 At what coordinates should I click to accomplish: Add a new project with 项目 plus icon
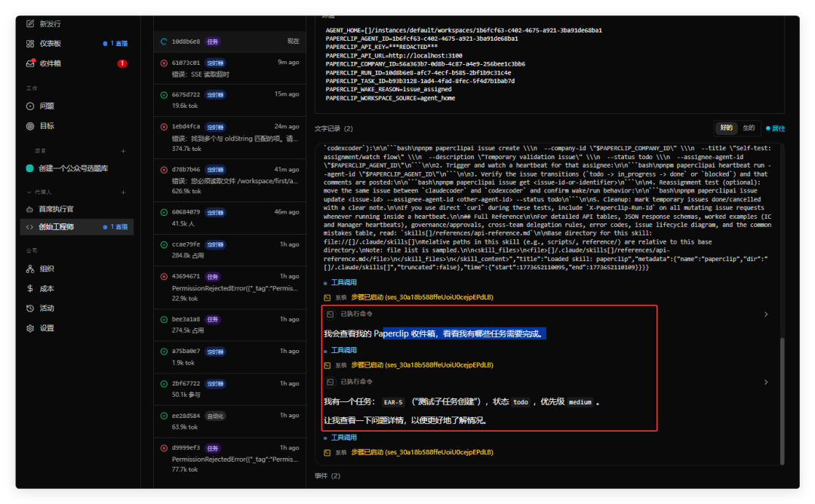(123, 151)
